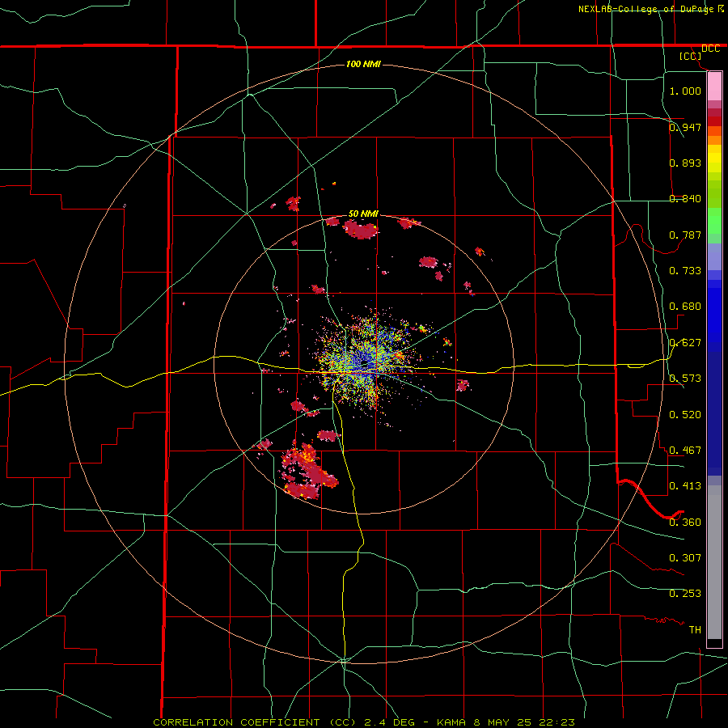
Task: Click the 1.000 scale value
Action: pos(685,91)
